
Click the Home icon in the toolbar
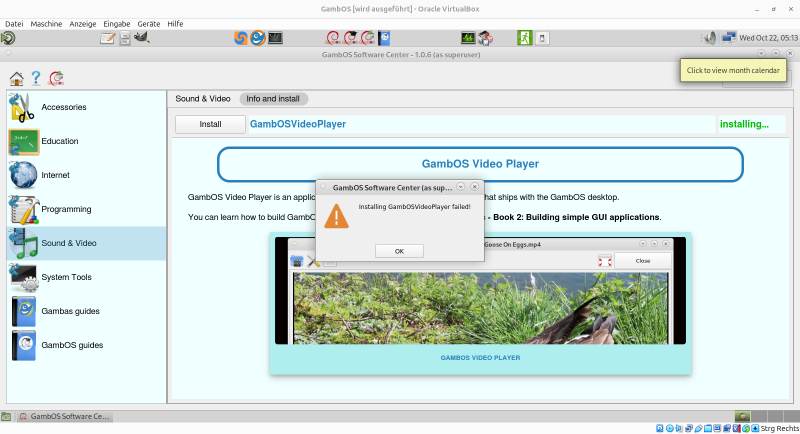16,78
